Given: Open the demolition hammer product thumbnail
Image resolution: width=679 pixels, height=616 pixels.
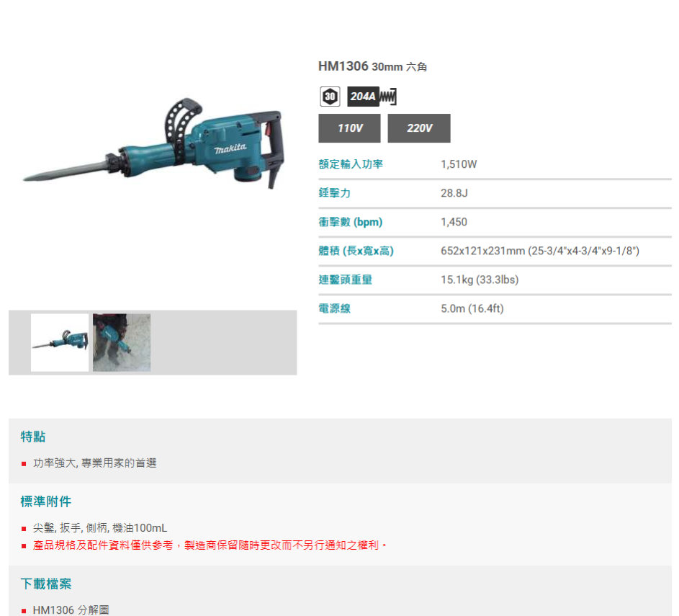Looking at the screenshot, I should (x=60, y=343).
